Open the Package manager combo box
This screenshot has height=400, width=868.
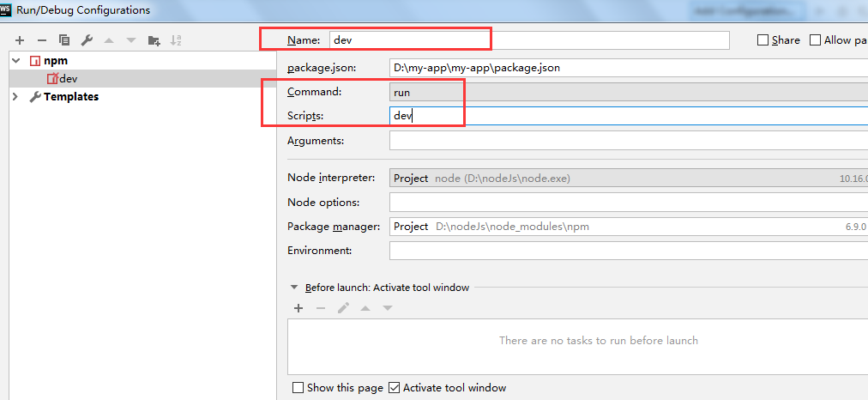pos(629,227)
